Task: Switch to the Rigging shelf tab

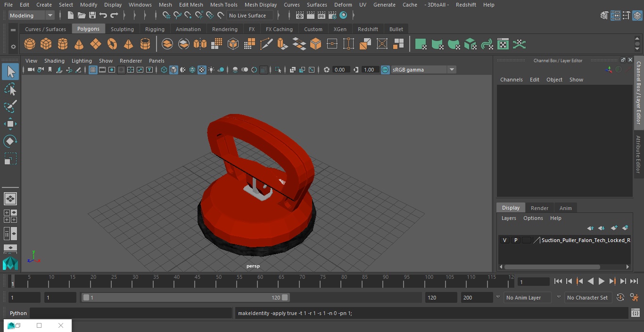Action: pos(155,29)
